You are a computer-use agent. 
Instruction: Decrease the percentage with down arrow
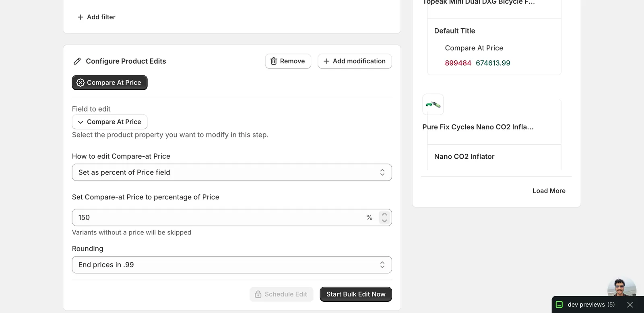(x=384, y=221)
